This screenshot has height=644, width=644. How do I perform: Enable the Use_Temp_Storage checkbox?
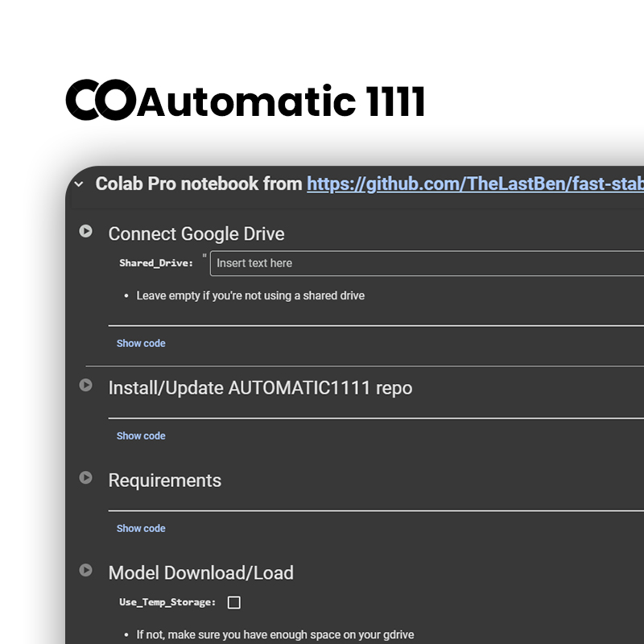234,602
